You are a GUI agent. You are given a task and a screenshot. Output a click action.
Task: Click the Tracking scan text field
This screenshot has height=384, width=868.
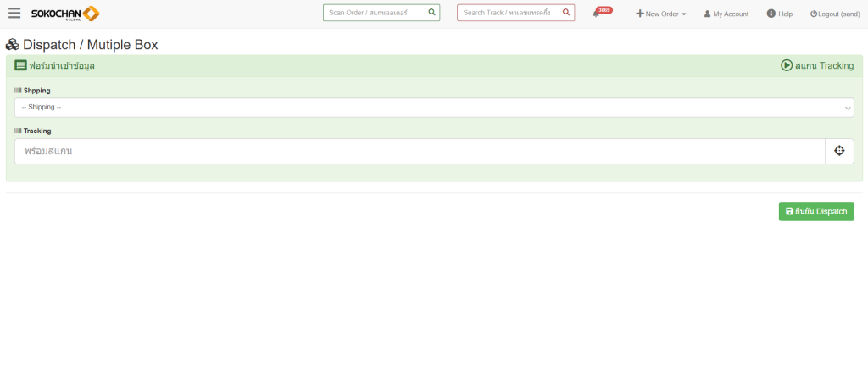pos(420,151)
